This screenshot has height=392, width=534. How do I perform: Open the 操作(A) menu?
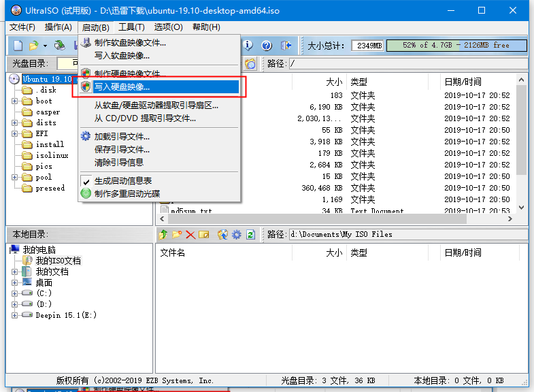click(x=59, y=27)
